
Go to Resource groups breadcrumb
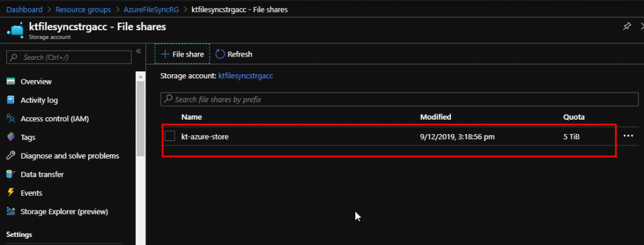(83, 9)
